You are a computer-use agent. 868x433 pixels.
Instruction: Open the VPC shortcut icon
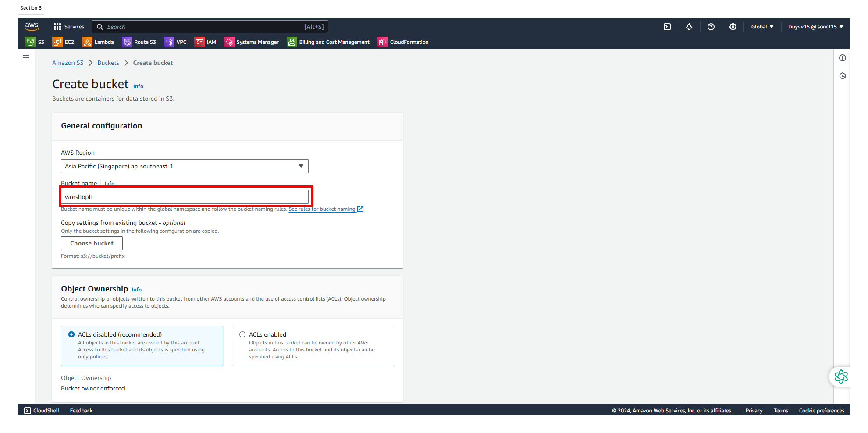coord(169,42)
